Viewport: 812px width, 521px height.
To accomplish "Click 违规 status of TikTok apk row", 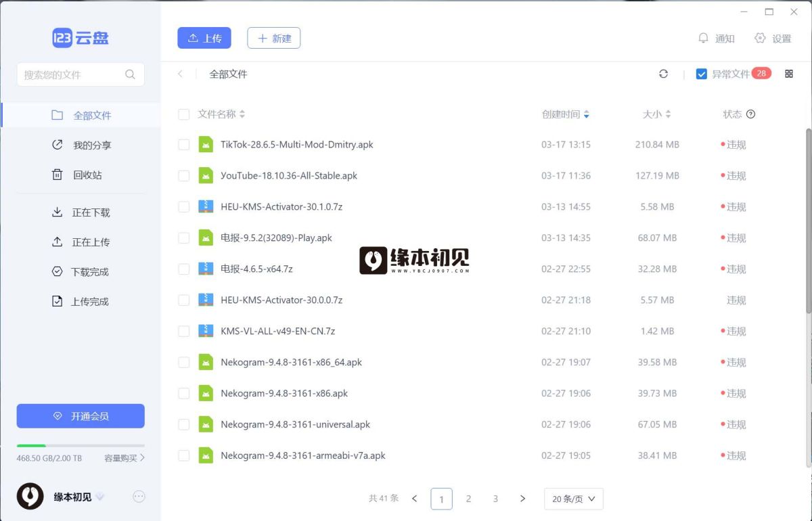I will [734, 144].
